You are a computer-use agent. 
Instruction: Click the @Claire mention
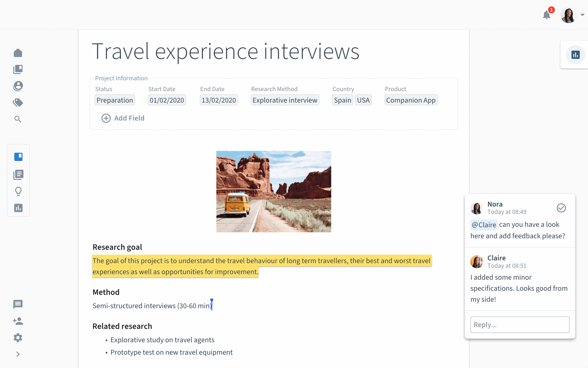point(484,225)
